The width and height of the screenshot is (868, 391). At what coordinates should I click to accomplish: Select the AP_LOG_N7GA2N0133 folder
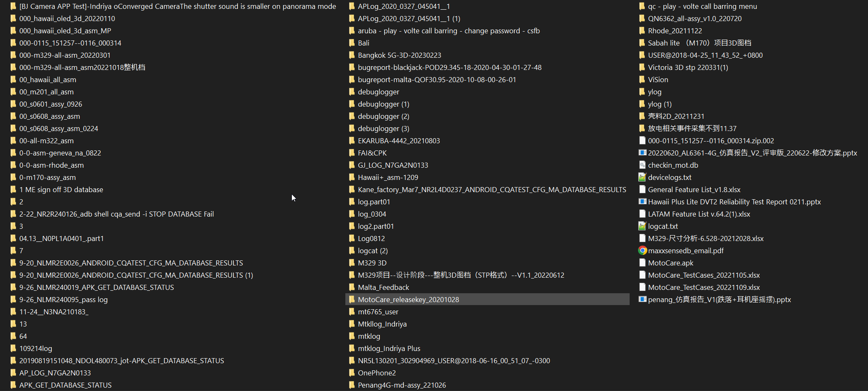(55, 373)
